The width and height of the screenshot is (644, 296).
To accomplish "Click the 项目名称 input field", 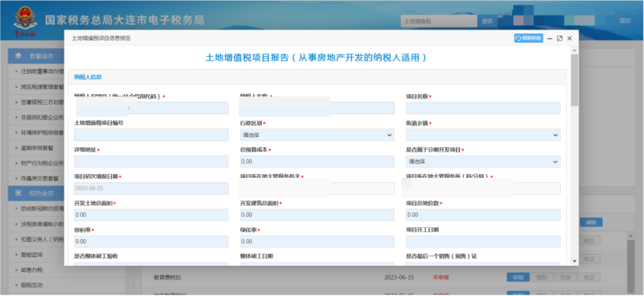I will point(483,108).
